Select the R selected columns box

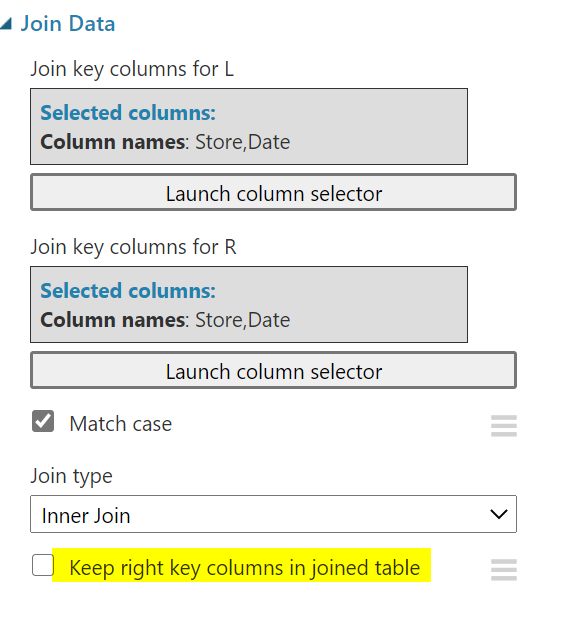click(x=249, y=304)
